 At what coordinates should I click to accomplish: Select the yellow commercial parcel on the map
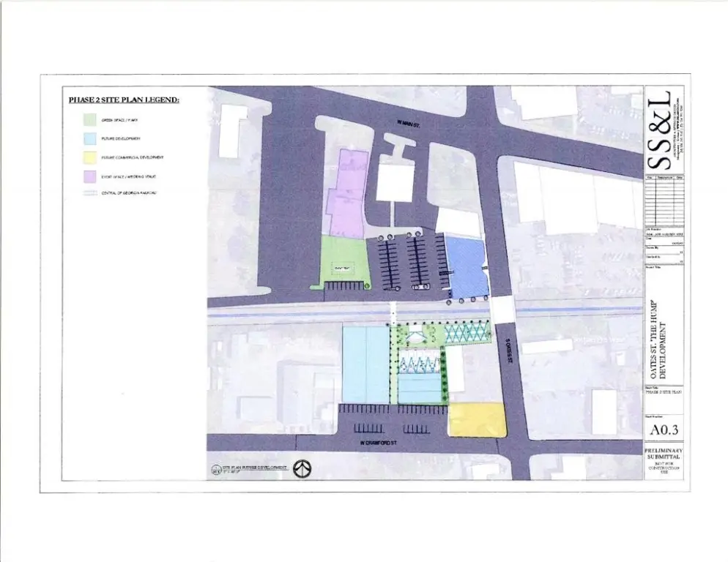(477, 420)
